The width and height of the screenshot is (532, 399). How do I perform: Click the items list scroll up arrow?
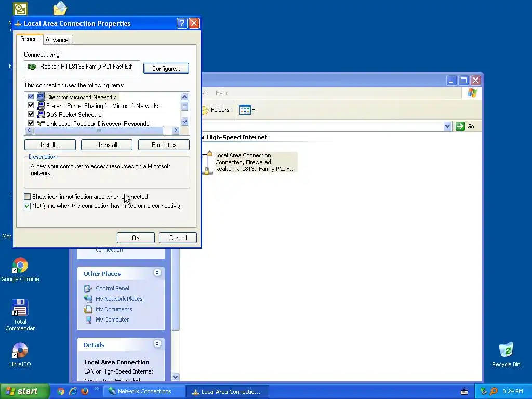point(184,97)
